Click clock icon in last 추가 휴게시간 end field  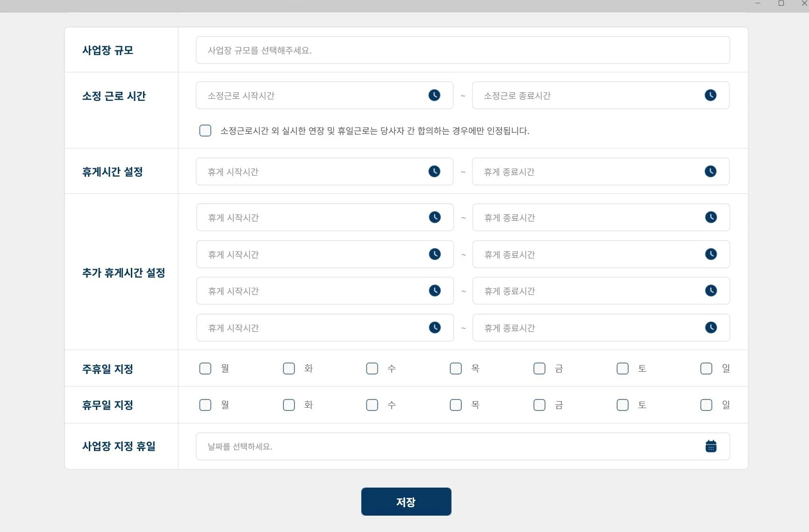point(711,328)
